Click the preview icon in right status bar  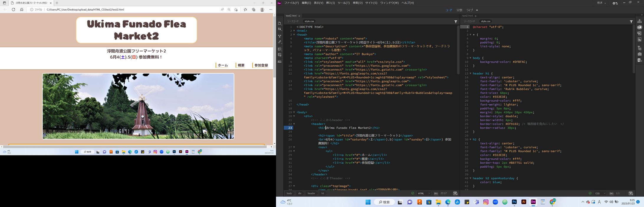[631, 193]
